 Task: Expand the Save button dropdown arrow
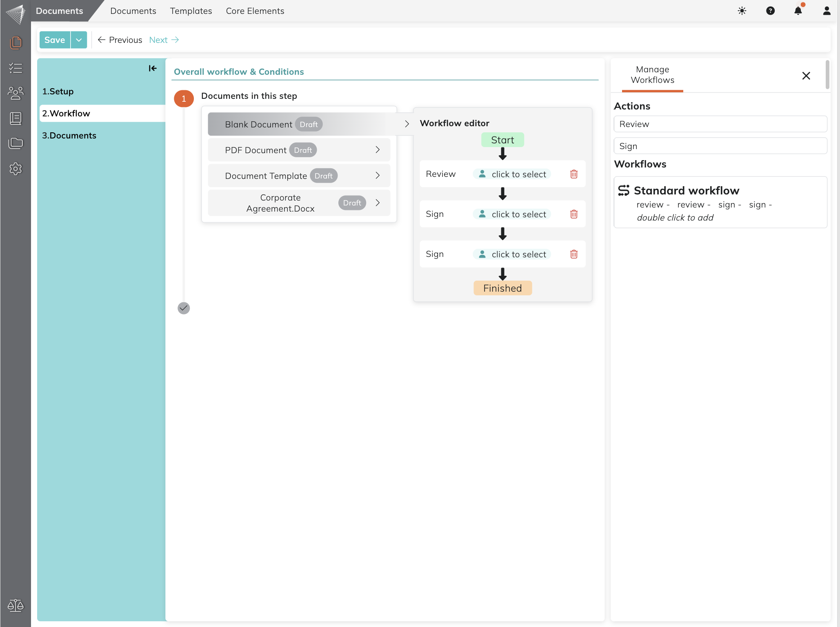click(x=79, y=40)
